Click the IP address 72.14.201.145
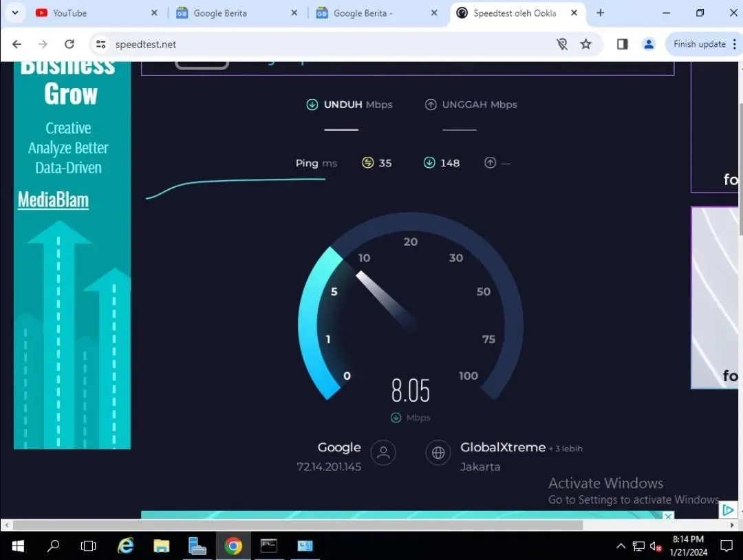The width and height of the screenshot is (743, 560). [x=329, y=466]
